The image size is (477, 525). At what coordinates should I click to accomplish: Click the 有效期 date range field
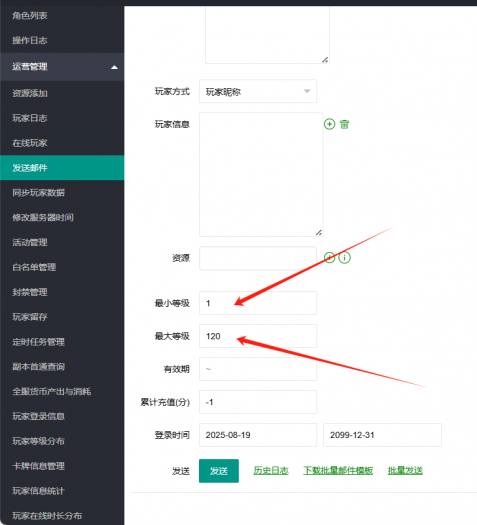pyautogui.click(x=258, y=369)
